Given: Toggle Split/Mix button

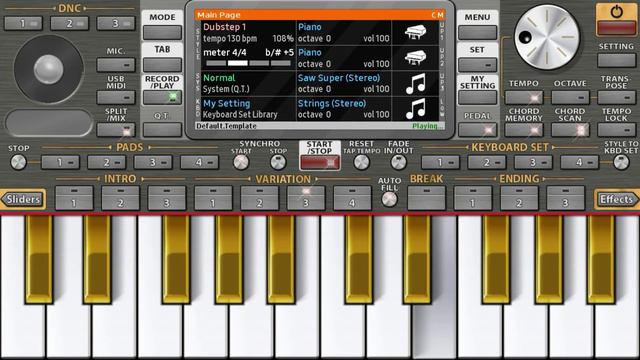Looking at the screenshot, I should pos(116,130).
